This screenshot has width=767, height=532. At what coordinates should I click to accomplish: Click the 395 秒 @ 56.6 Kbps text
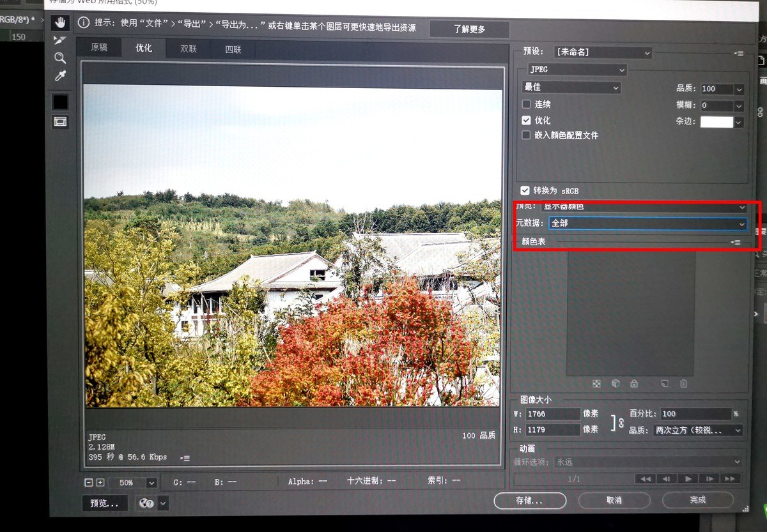click(x=127, y=457)
